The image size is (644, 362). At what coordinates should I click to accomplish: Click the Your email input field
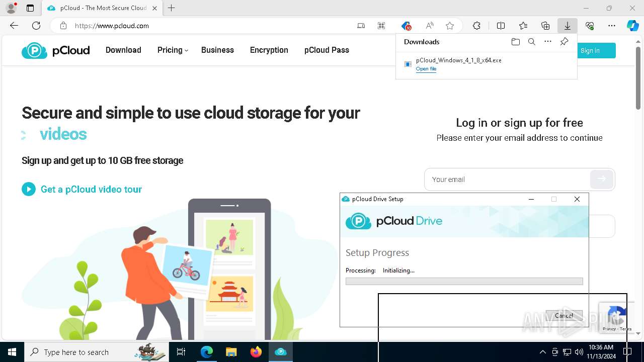(x=507, y=179)
